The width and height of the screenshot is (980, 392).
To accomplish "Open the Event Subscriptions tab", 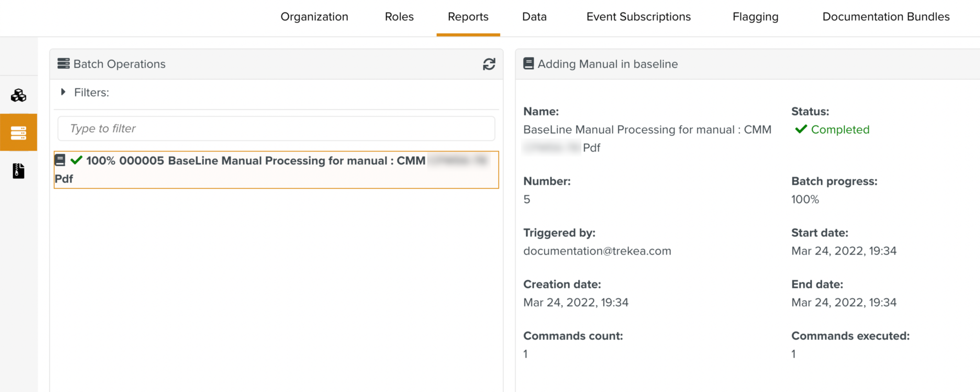I will [x=638, y=17].
